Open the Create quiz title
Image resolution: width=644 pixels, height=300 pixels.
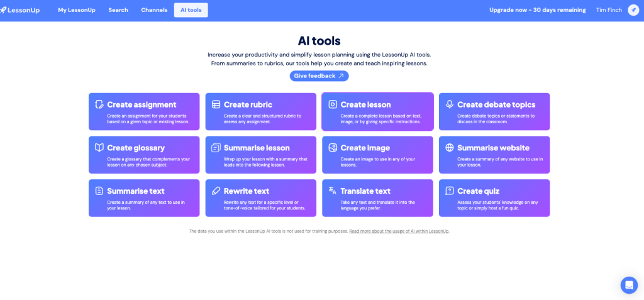479,191
